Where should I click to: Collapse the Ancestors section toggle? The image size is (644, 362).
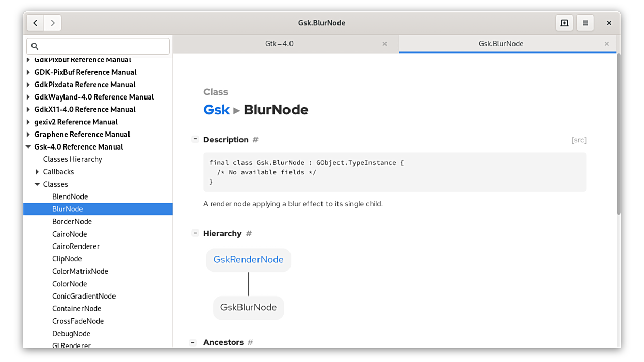pyautogui.click(x=192, y=342)
